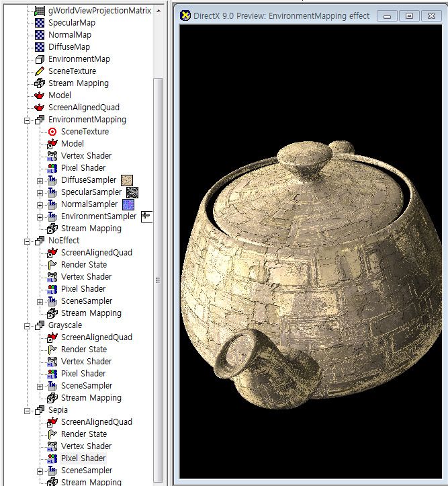Select Stream Mapping label under EnvironmentMapping
448x486 pixels.
[91, 229]
